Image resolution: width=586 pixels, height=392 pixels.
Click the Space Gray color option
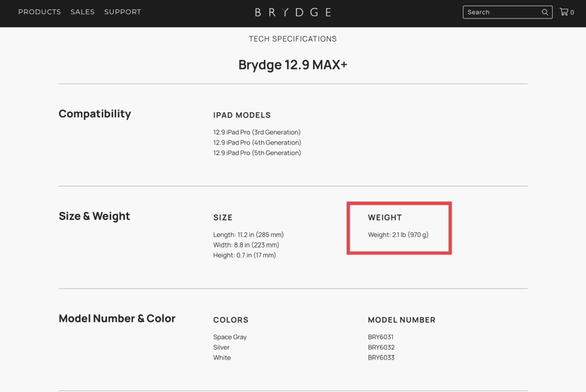pos(230,338)
